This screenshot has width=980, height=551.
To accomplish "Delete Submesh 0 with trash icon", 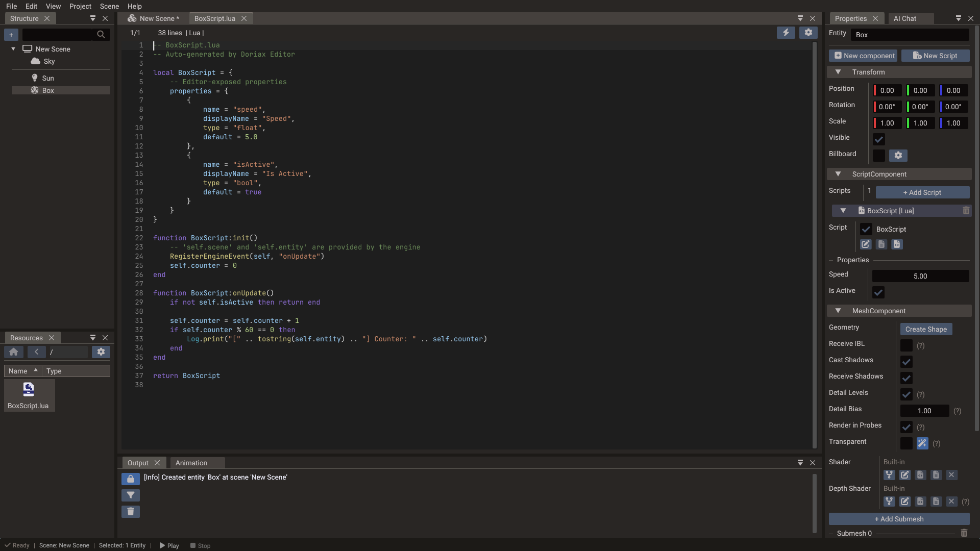I will tap(964, 533).
